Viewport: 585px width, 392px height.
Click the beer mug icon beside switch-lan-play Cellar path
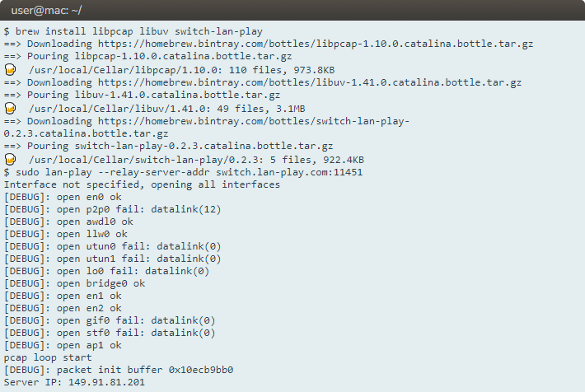point(11,159)
